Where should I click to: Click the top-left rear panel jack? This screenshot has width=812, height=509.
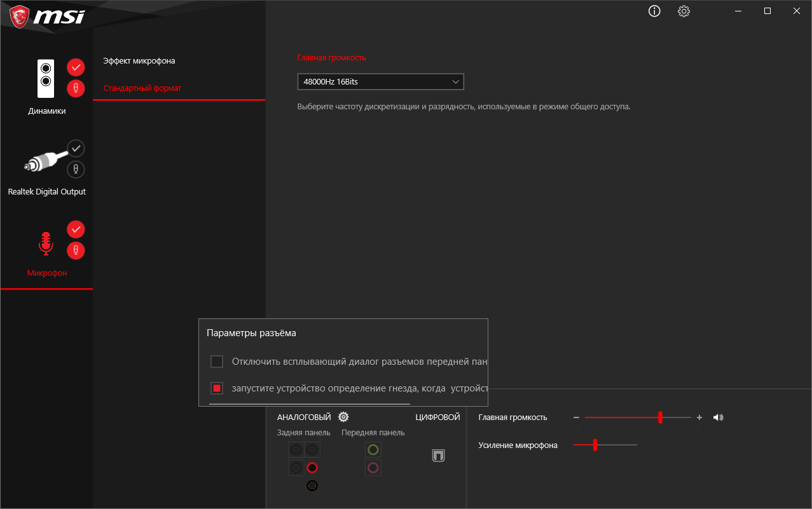tap(296, 450)
